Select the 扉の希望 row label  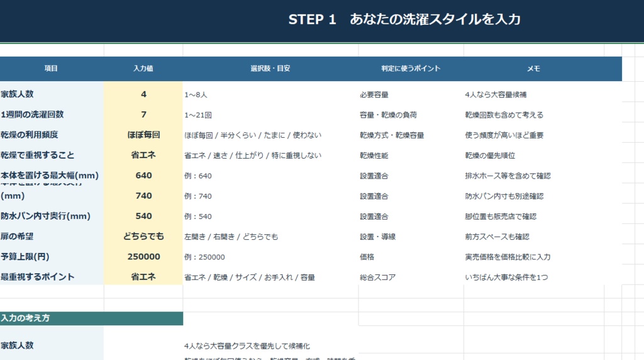(17, 236)
